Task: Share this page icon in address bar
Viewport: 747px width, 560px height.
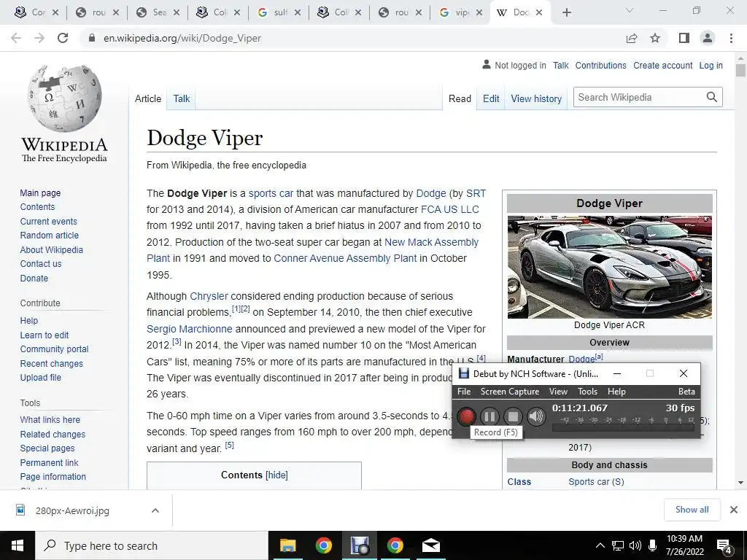Action: click(632, 38)
